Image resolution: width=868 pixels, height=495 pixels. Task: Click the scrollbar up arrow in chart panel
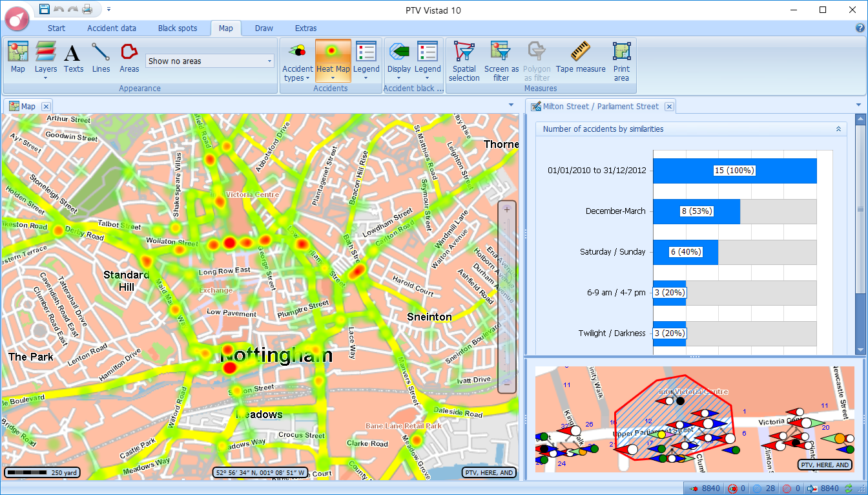click(x=860, y=119)
